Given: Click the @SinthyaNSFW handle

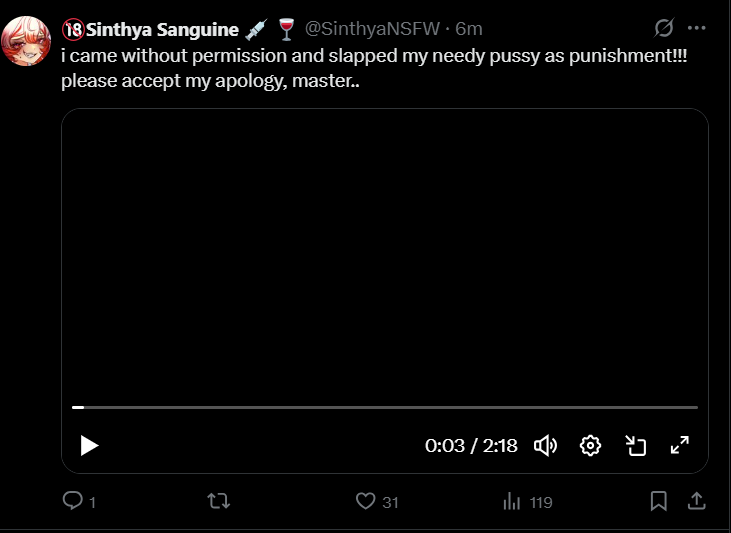Looking at the screenshot, I should point(372,29).
